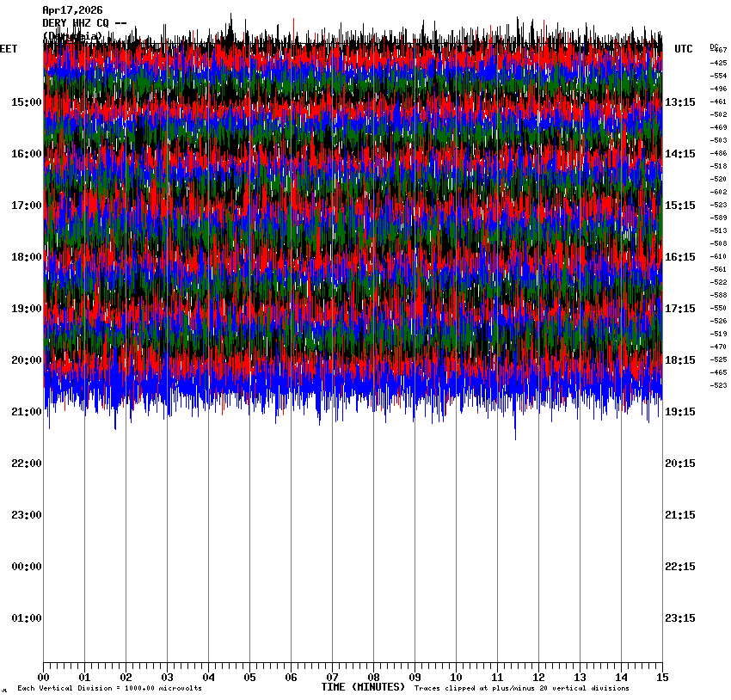Click the Traces clipped footer note
The height and width of the screenshot is (700, 731).
[x=521, y=689]
